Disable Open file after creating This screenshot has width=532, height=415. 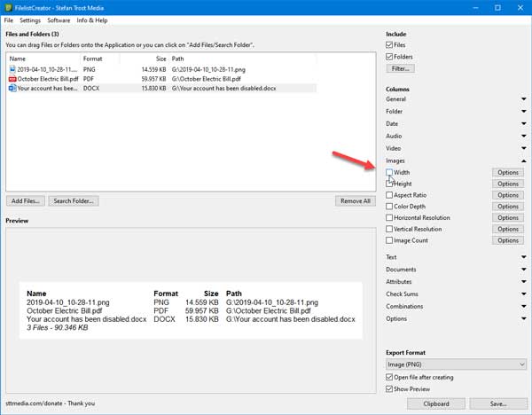(x=390, y=377)
